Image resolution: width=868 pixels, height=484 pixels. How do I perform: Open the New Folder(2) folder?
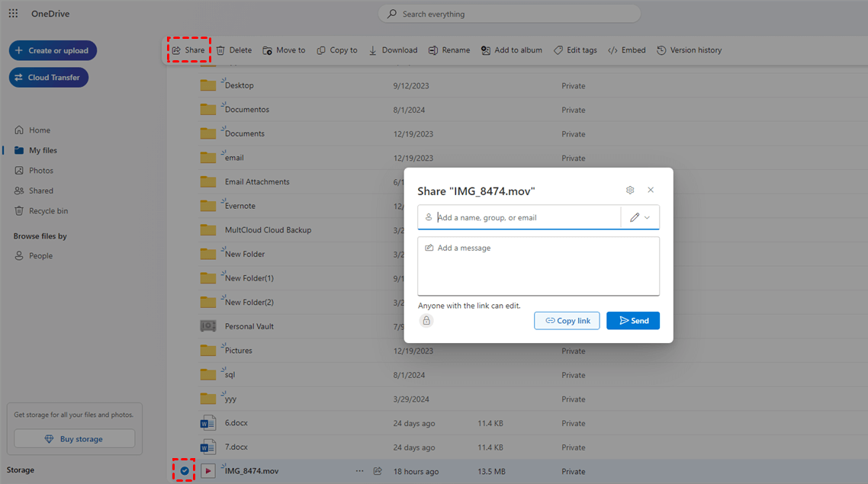tap(249, 303)
